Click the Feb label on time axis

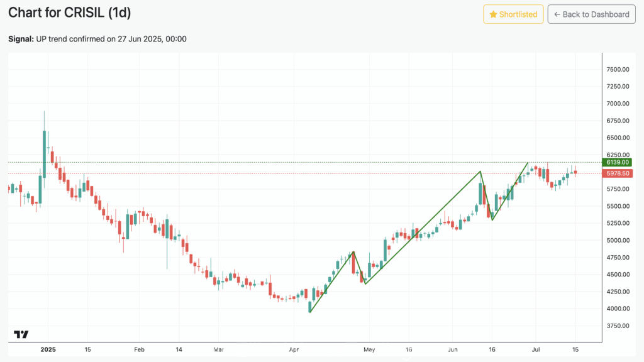pos(139,349)
